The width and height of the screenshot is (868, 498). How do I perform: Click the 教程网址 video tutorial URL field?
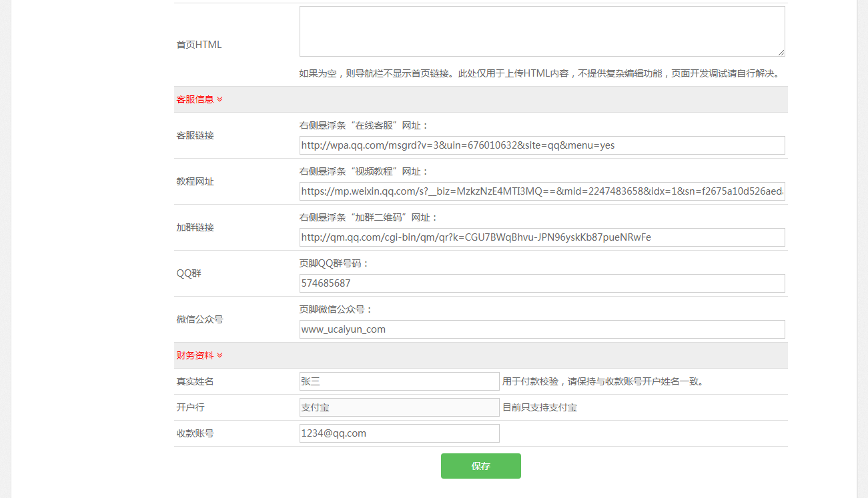[x=541, y=191]
